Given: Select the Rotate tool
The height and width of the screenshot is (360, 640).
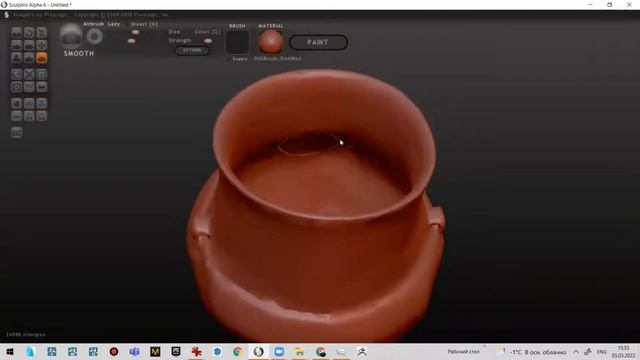Looking at the screenshot, I should (29, 33).
